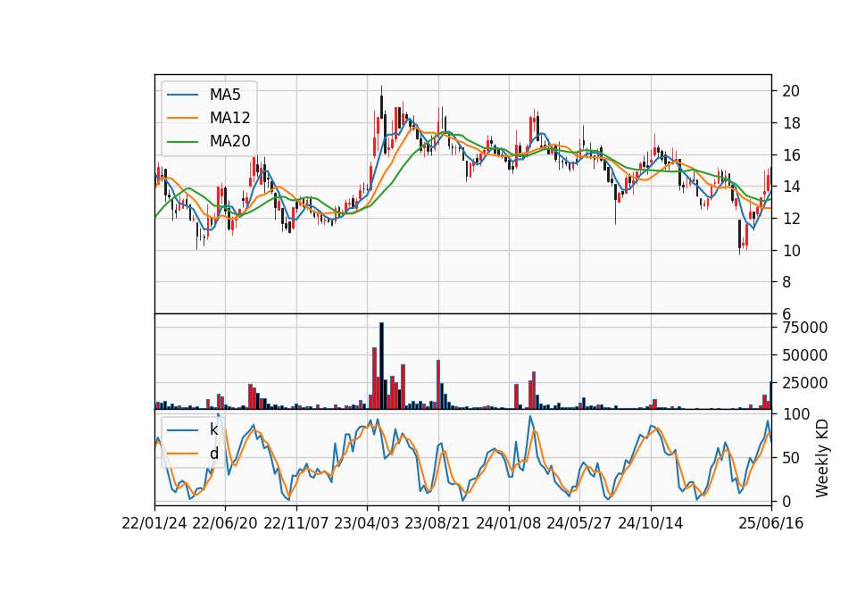This screenshot has width=857, height=616.
Task: Click the price axis value 10
Action: coord(791,251)
